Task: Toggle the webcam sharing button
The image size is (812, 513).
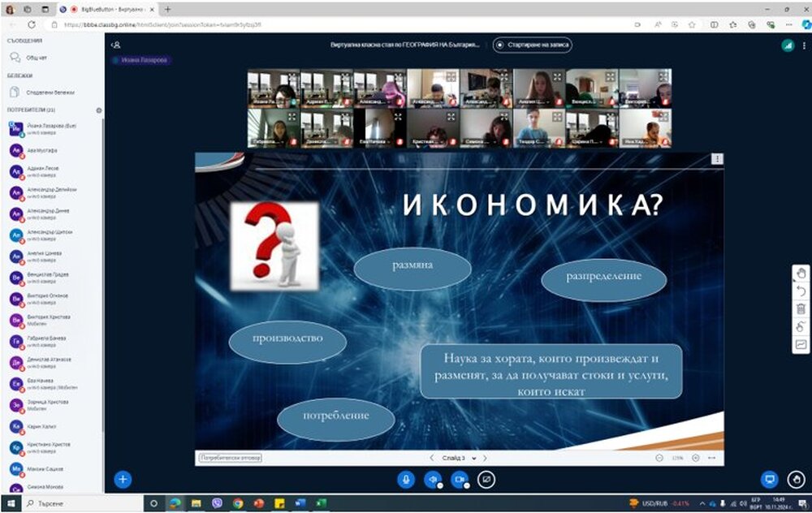Action: [x=459, y=479]
